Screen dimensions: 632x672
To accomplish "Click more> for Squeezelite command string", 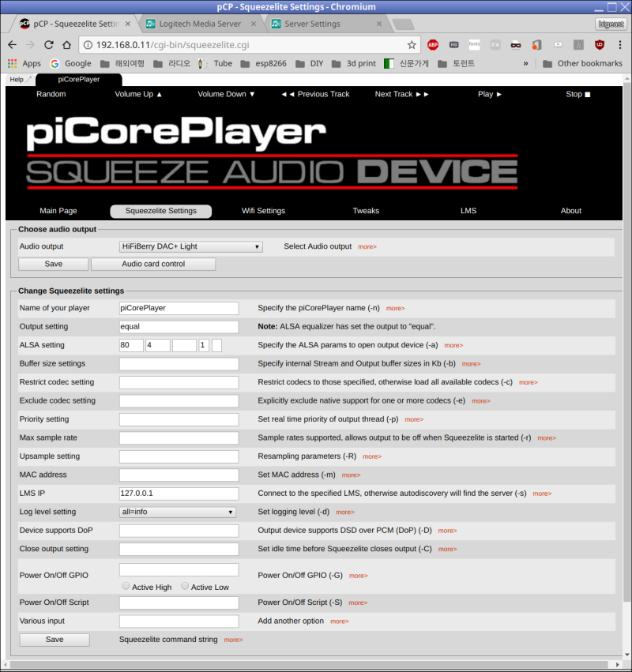I will pos(233,640).
